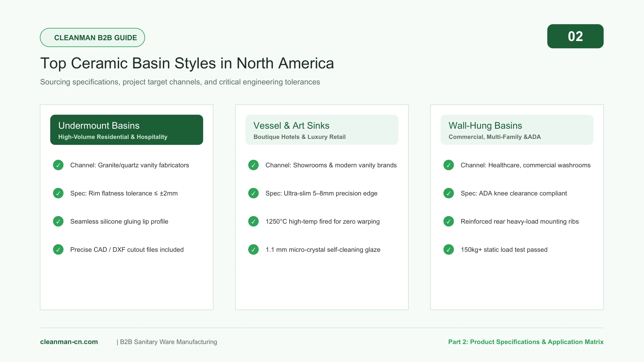Screen dimensions: 644x362
Task: Click the text 1250°C high-temp fired for zero warping
Action: click(323, 221)
